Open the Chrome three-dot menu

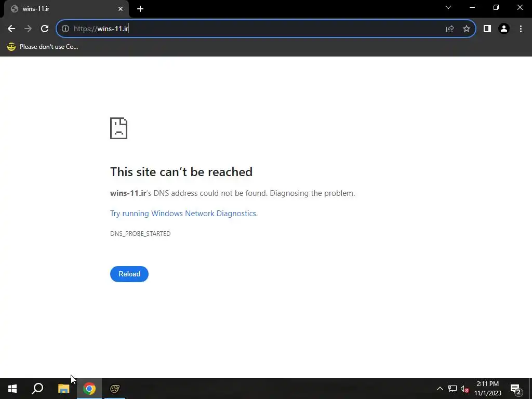tap(521, 29)
